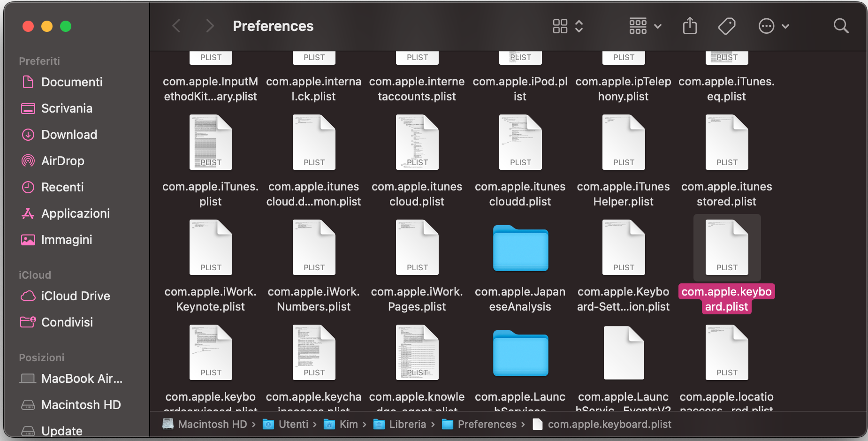The height and width of the screenshot is (441, 868).
Task: Select the com.apple.iTunes.plist file icon
Action: [211, 142]
